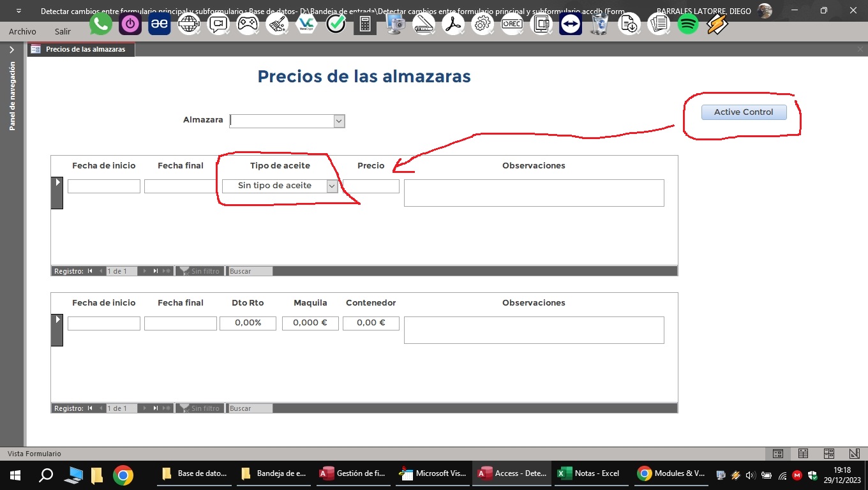Click the Active Control button
868x490 pixels.
(744, 112)
